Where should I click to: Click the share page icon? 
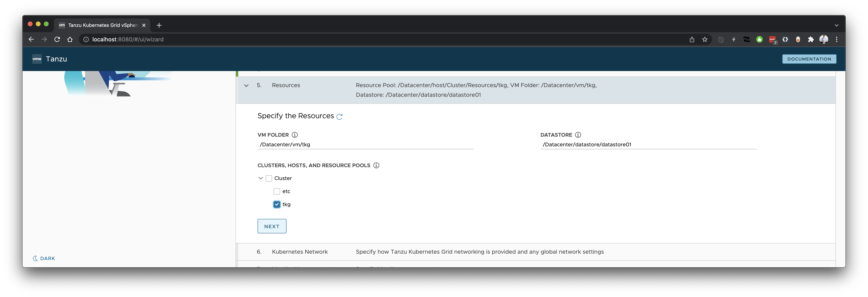(692, 39)
